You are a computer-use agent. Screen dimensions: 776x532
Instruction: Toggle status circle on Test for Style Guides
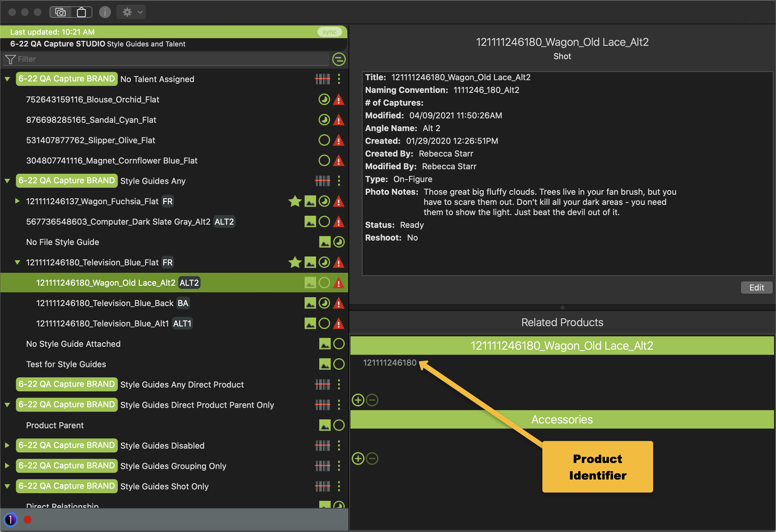[x=339, y=364]
